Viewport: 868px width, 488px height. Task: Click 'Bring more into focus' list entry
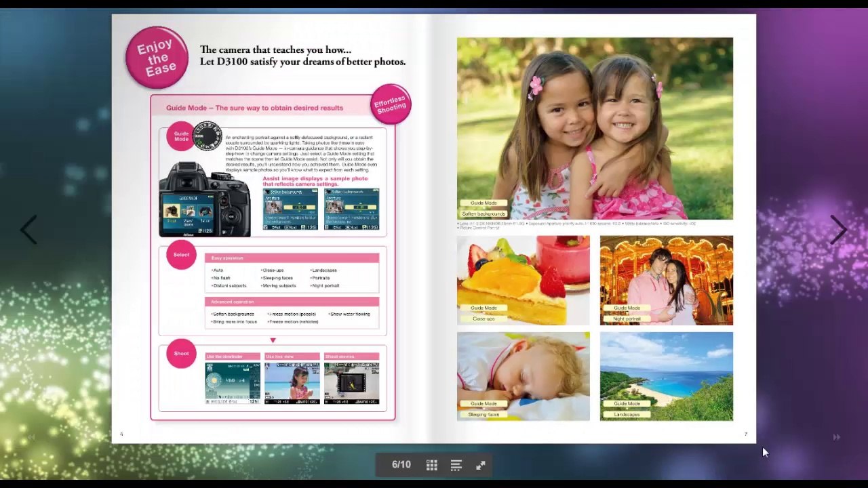pos(234,321)
